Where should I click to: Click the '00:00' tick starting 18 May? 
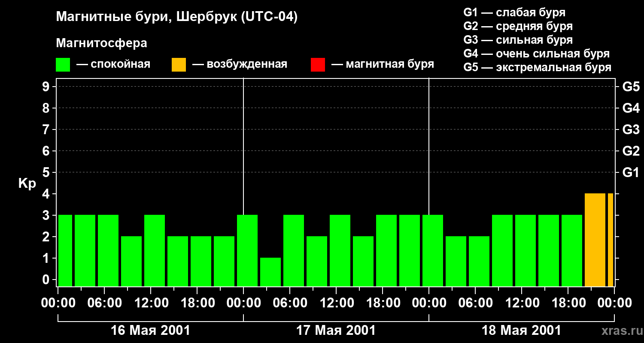[x=429, y=304]
